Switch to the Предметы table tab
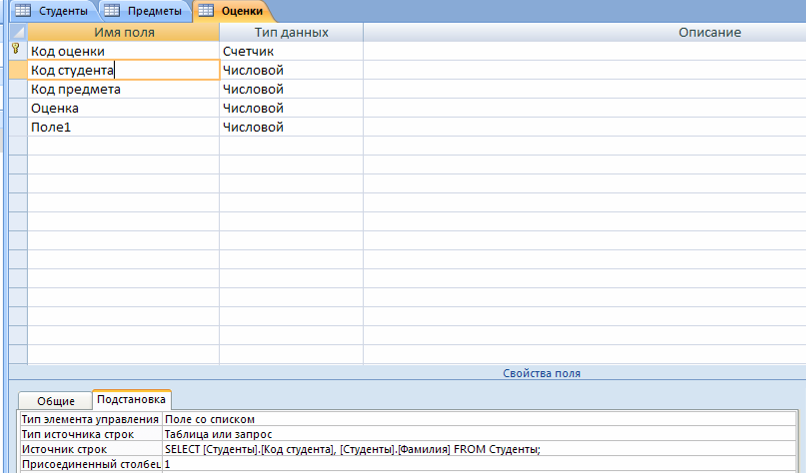 click(145, 11)
